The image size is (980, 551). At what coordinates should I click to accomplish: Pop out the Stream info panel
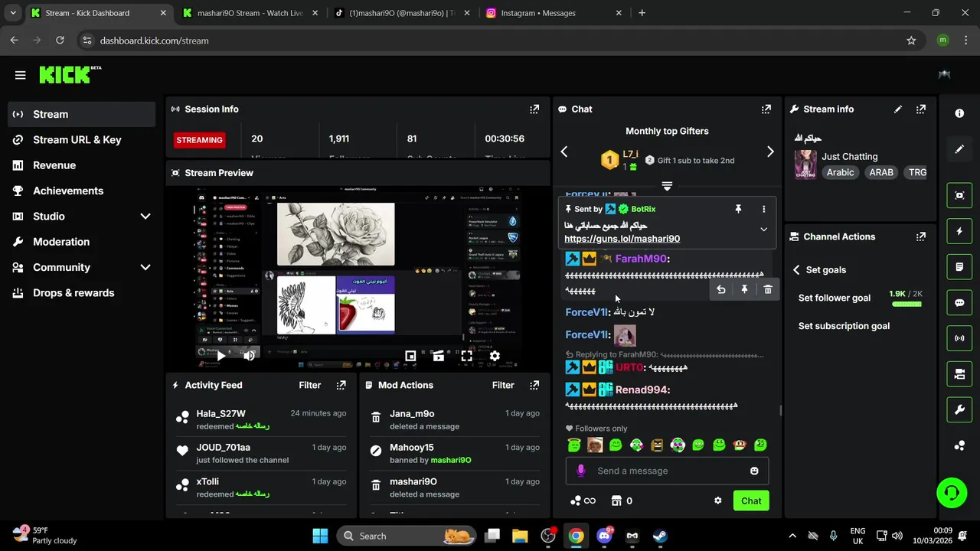(921, 109)
